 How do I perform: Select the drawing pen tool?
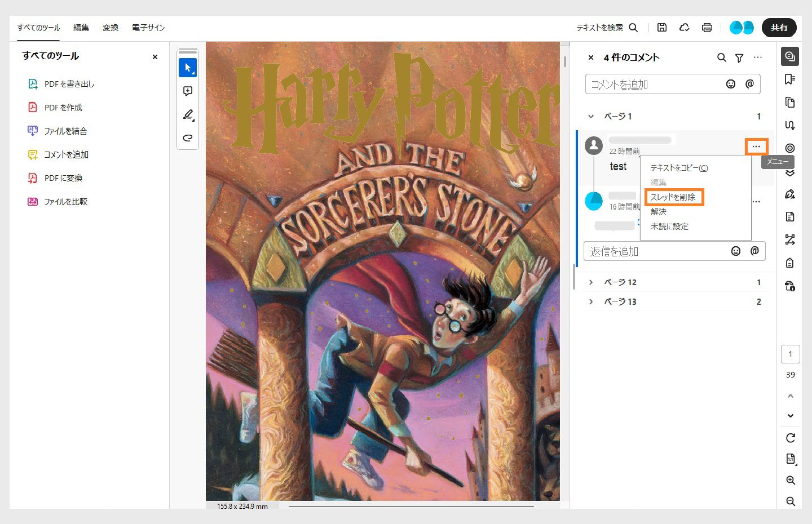coord(188,114)
